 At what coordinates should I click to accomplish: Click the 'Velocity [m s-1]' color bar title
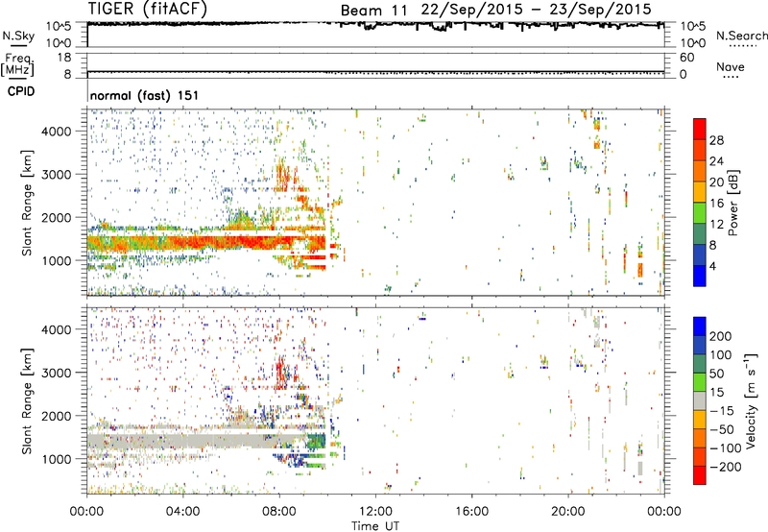[751, 400]
